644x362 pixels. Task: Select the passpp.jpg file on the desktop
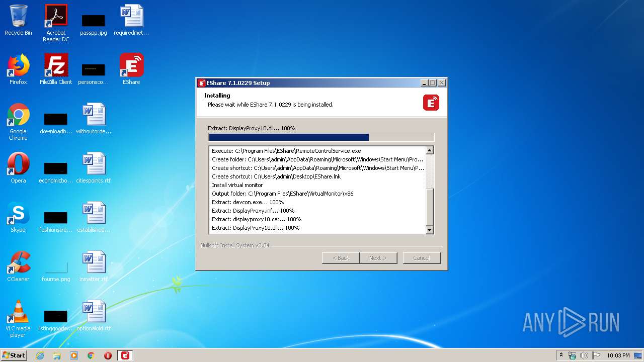pyautogui.click(x=94, y=23)
